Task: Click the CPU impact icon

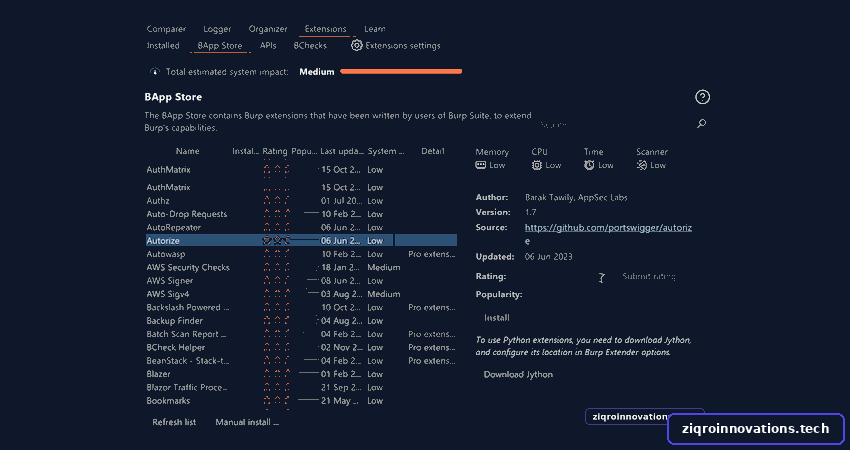Action: pos(537,165)
